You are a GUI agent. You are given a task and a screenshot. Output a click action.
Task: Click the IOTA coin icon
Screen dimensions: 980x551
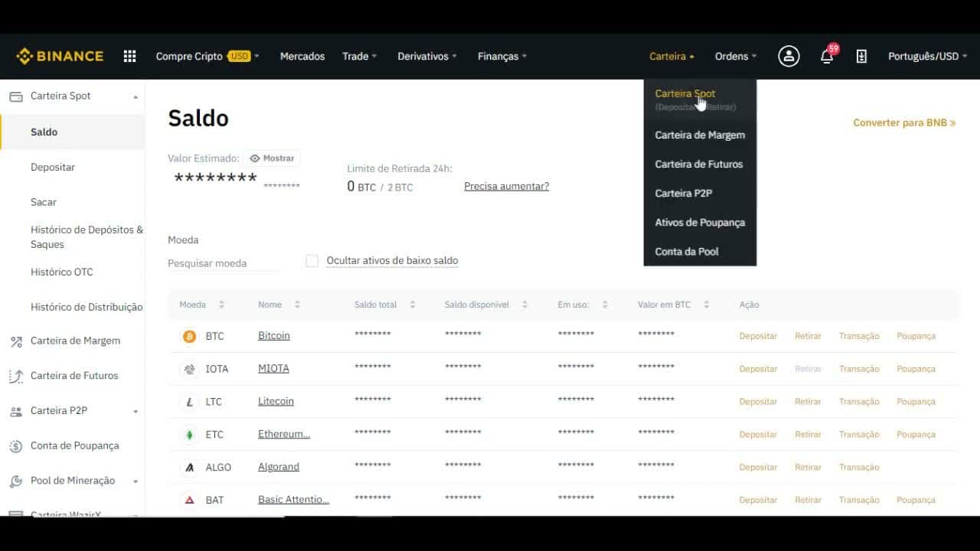pos(189,369)
